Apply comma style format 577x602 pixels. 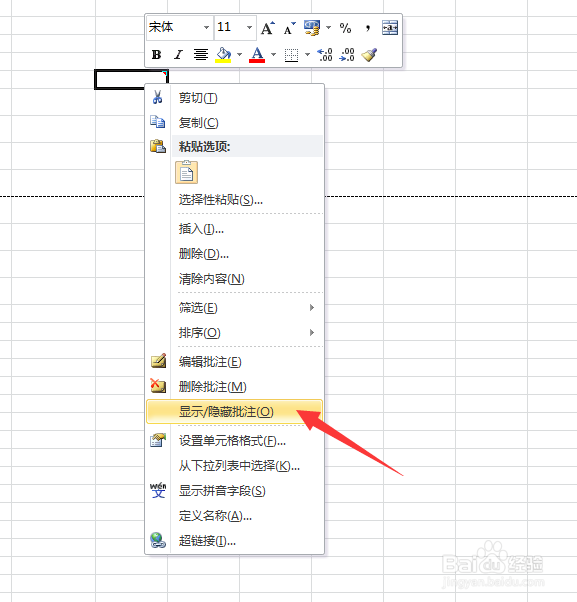[368, 28]
